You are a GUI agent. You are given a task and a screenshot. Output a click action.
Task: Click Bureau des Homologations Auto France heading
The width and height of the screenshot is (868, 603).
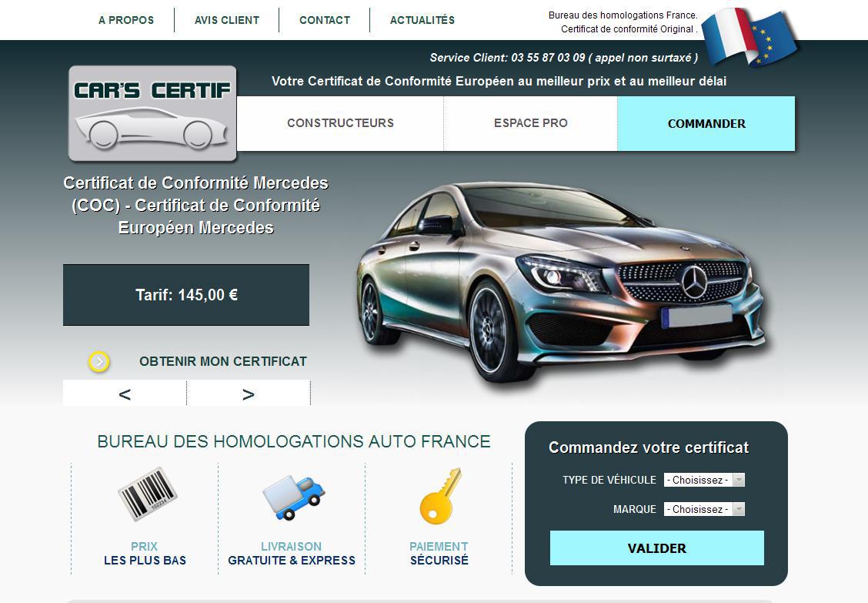pyautogui.click(x=294, y=441)
